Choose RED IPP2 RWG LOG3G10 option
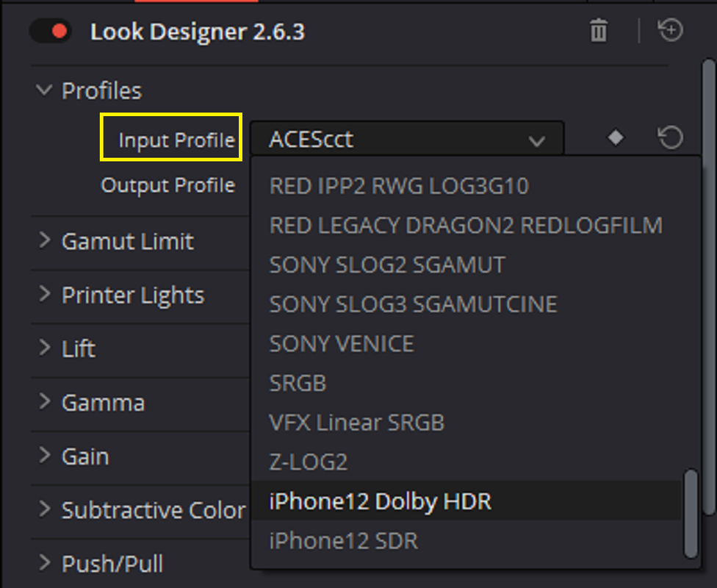Viewport: 717px width, 588px height. [467, 186]
